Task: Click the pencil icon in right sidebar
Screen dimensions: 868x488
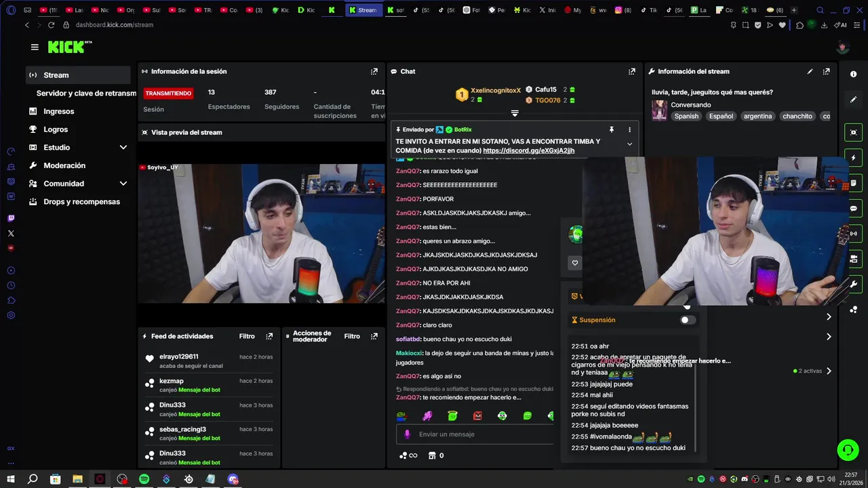Action: tap(854, 100)
